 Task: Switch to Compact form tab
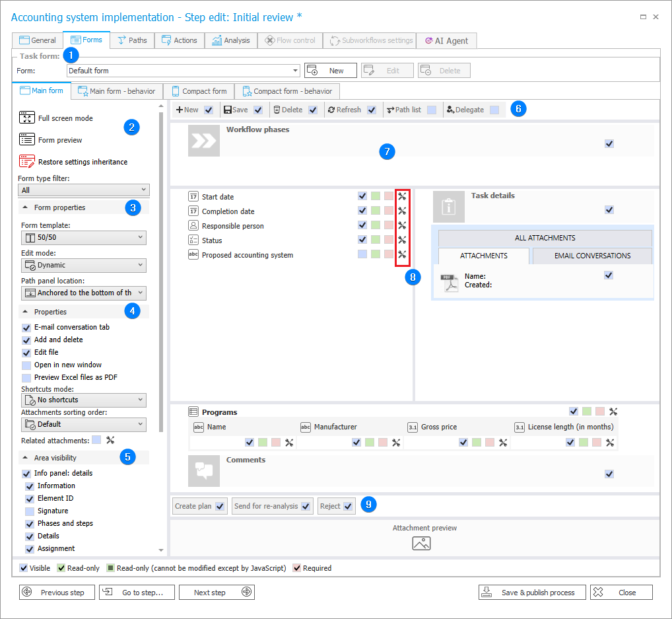click(x=199, y=91)
